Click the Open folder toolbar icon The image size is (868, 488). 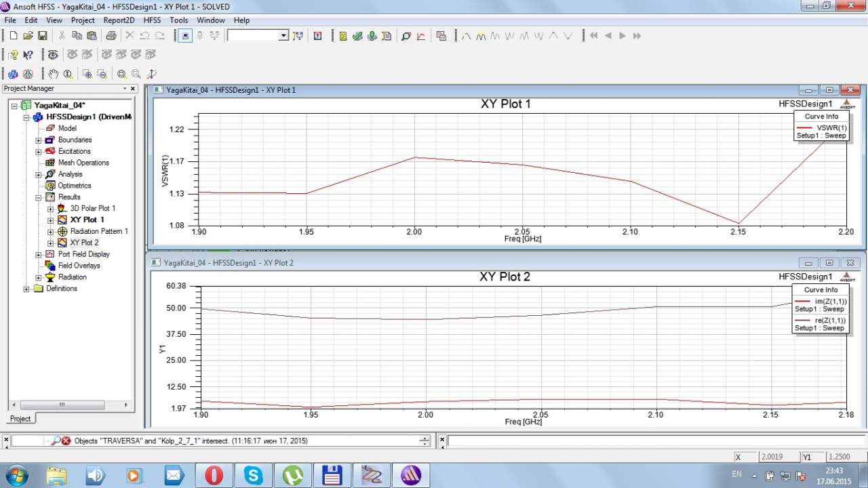(x=28, y=36)
